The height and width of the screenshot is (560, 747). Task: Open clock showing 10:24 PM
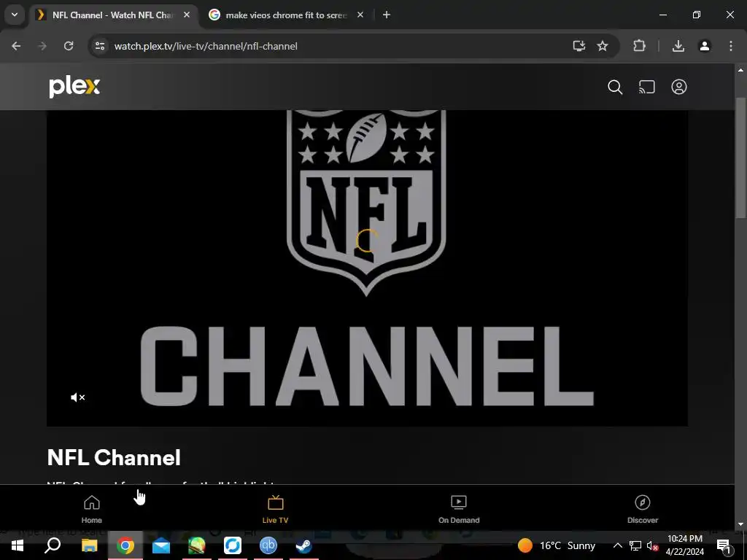pos(684,545)
